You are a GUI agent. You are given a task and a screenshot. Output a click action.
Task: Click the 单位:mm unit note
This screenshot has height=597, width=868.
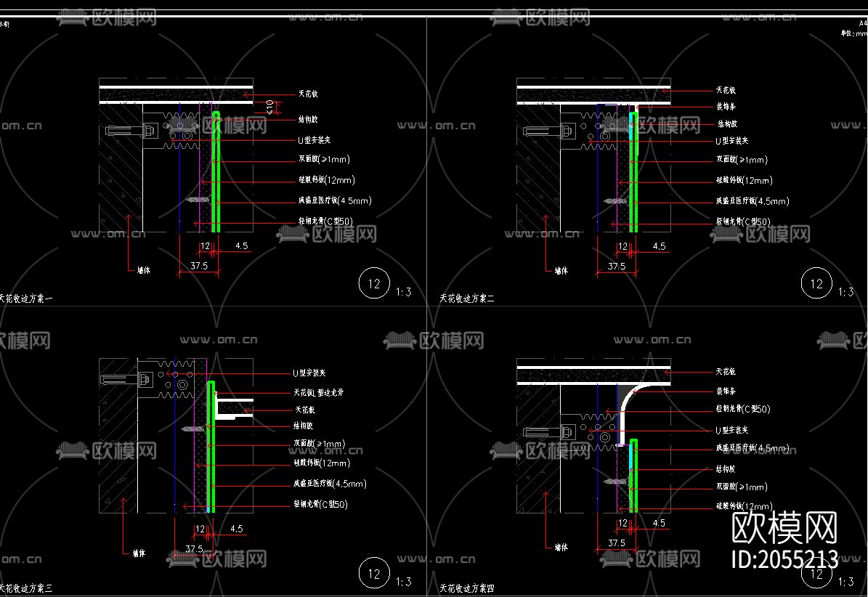tap(854, 33)
